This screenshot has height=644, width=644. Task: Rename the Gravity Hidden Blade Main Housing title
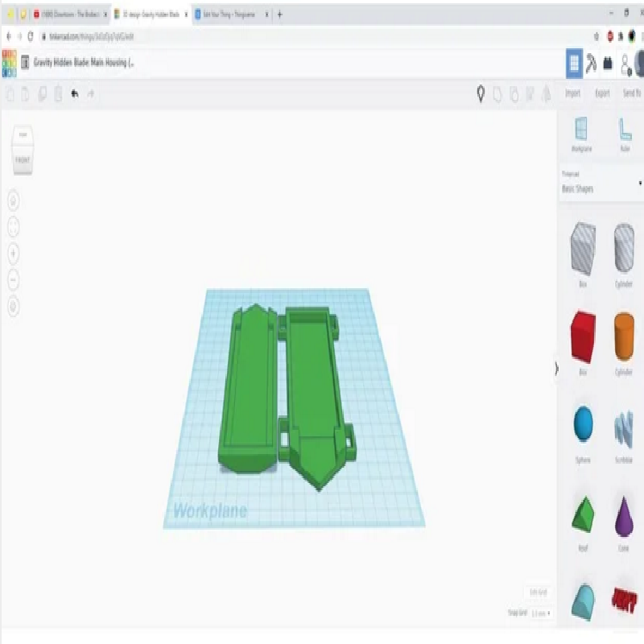[84, 63]
